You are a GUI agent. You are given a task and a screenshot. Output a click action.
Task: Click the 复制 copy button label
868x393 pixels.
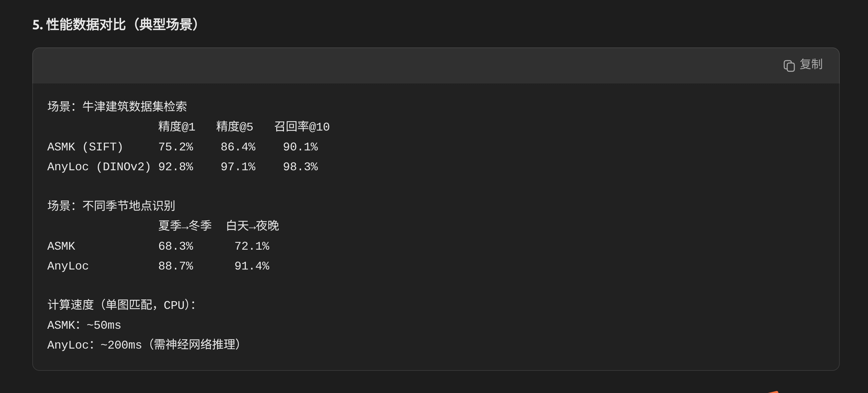pyautogui.click(x=811, y=64)
